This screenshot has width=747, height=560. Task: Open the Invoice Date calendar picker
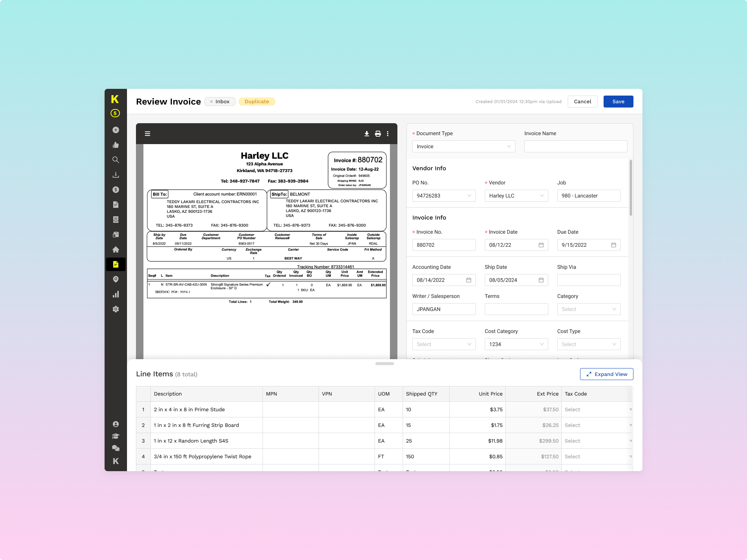541,245
